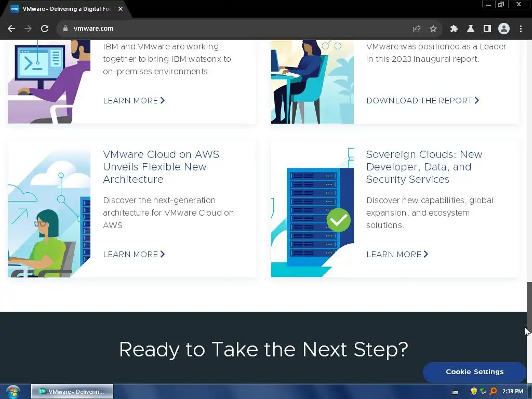Image resolution: width=532 pixels, height=399 pixels.
Task: Click the yellow security shield tray icon
Action: [474, 391]
